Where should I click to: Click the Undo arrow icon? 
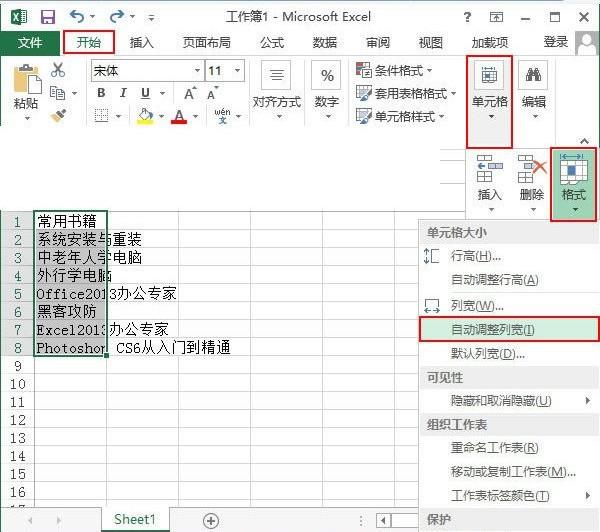77,16
